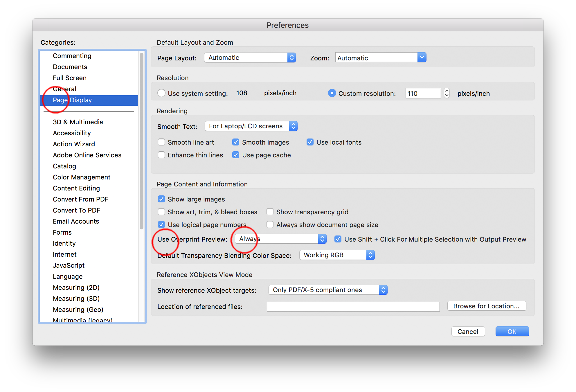The width and height of the screenshot is (576, 392).
Task: Enable the "Smooth line art" checkbox
Action: [162, 142]
